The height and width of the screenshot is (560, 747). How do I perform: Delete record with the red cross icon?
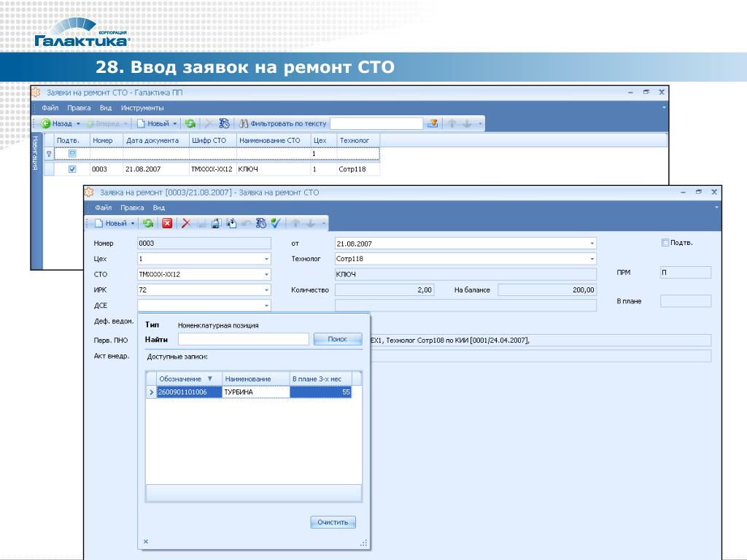[x=186, y=223]
